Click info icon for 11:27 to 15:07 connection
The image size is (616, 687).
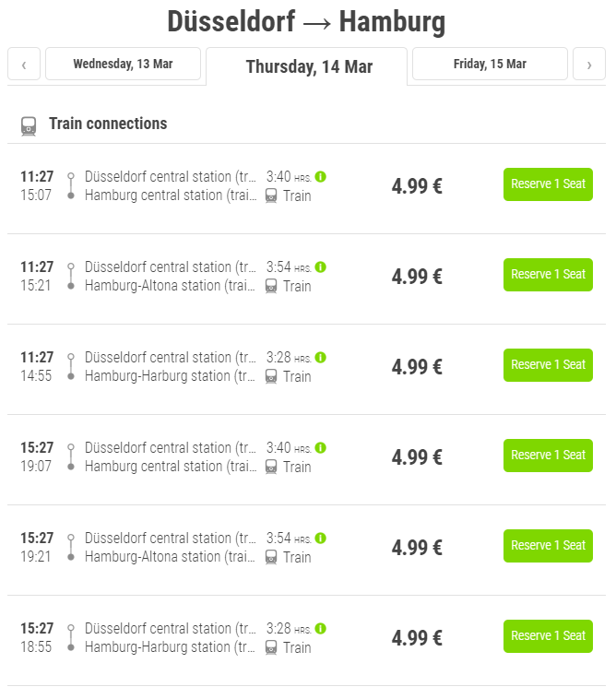(320, 176)
